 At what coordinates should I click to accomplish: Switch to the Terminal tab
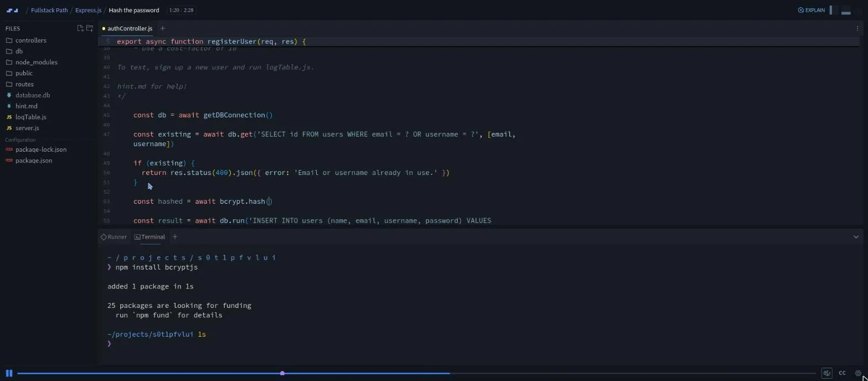click(x=149, y=237)
